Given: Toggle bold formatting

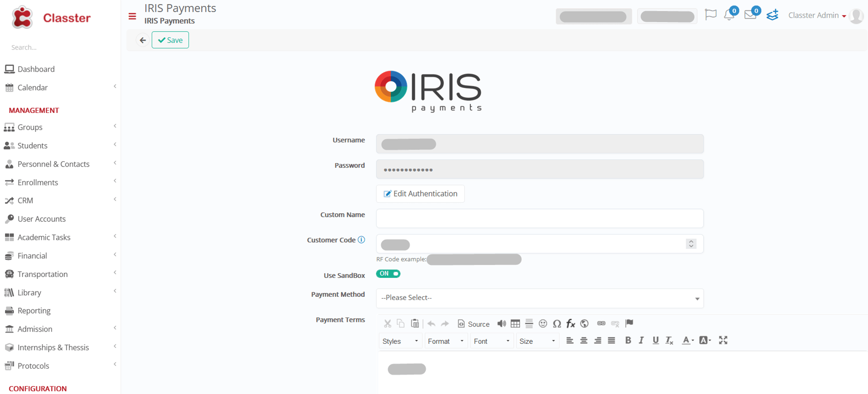Looking at the screenshot, I should pyautogui.click(x=628, y=341).
